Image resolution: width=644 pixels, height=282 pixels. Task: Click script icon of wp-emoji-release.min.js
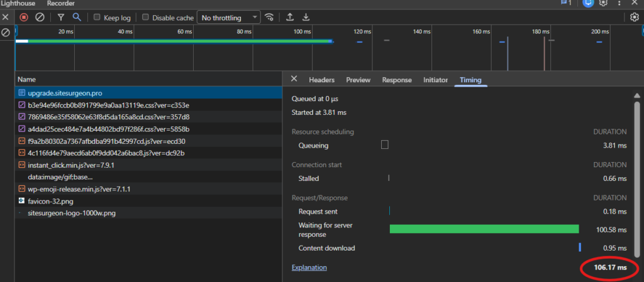coord(22,189)
